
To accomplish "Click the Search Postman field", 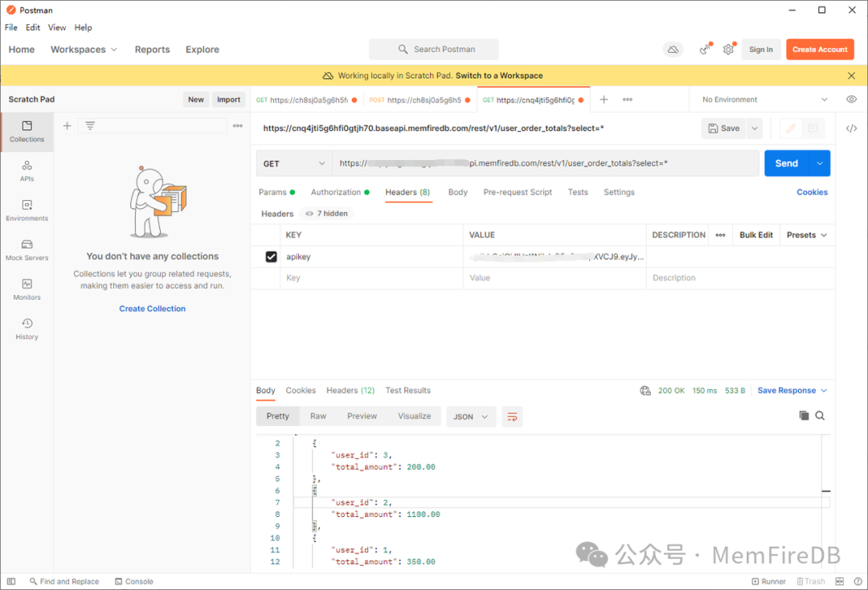I will pyautogui.click(x=433, y=49).
